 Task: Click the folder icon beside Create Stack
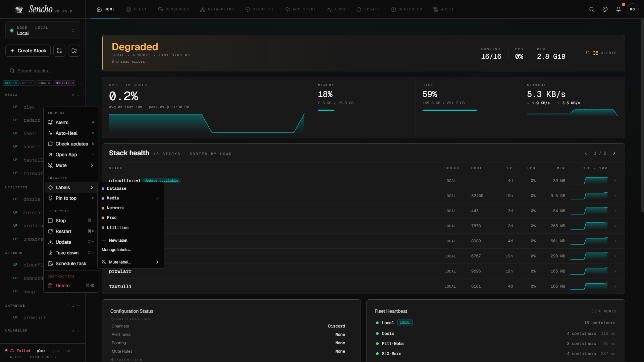pyautogui.click(x=74, y=51)
